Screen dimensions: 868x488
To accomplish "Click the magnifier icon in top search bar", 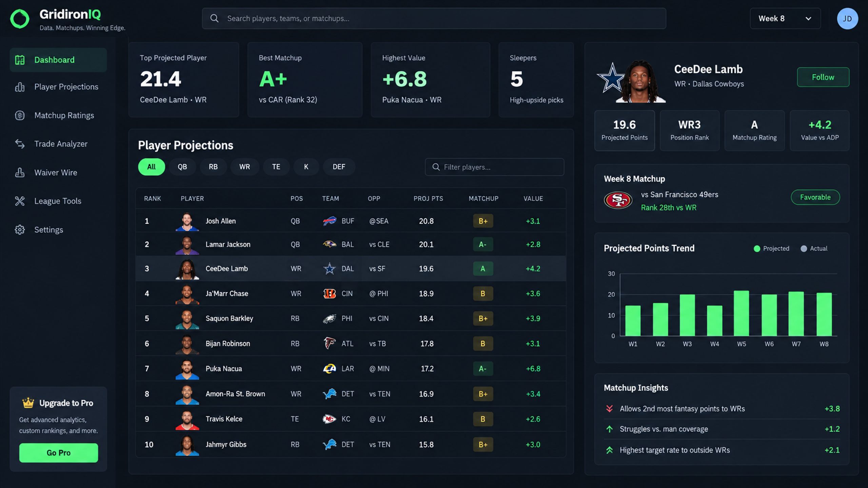I will (x=214, y=18).
